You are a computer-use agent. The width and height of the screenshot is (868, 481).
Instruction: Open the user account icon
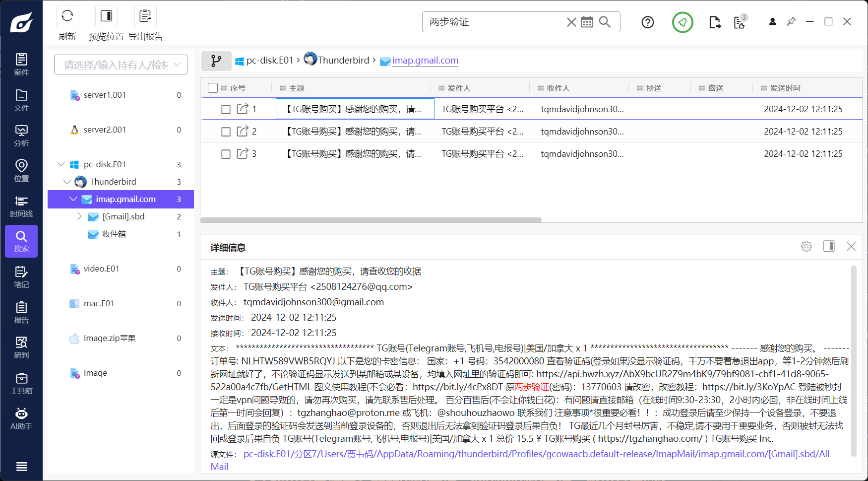coord(772,22)
